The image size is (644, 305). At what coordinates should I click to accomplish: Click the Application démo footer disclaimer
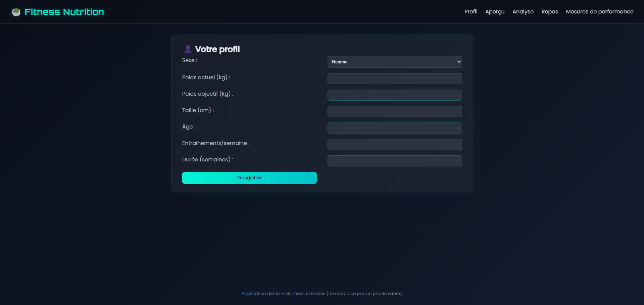pos(322,294)
